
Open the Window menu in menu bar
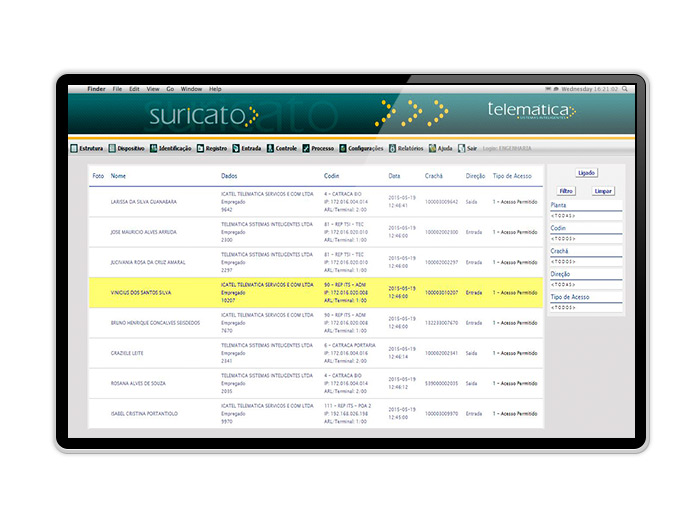tap(190, 89)
